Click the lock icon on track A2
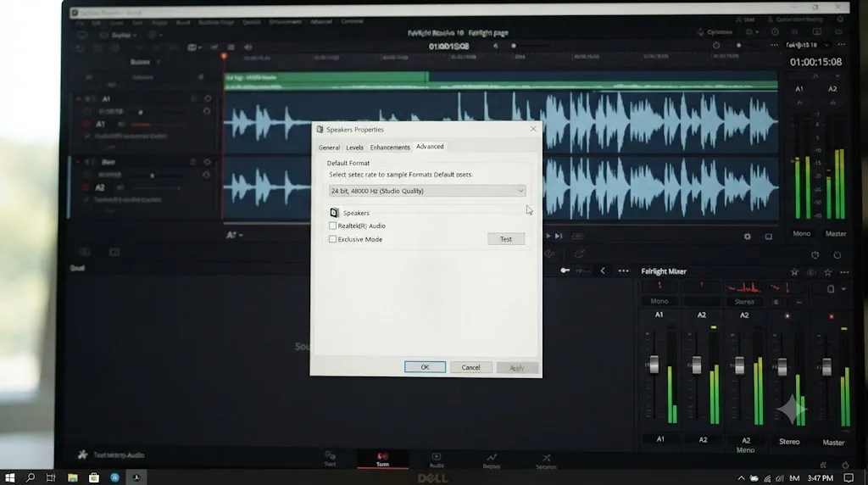 [192, 162]
